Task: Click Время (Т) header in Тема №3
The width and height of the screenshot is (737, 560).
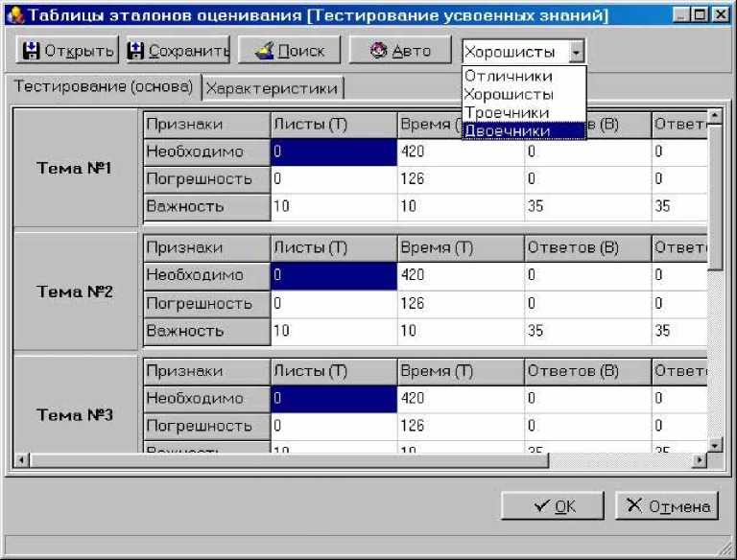Action: [x=461, y=372]
